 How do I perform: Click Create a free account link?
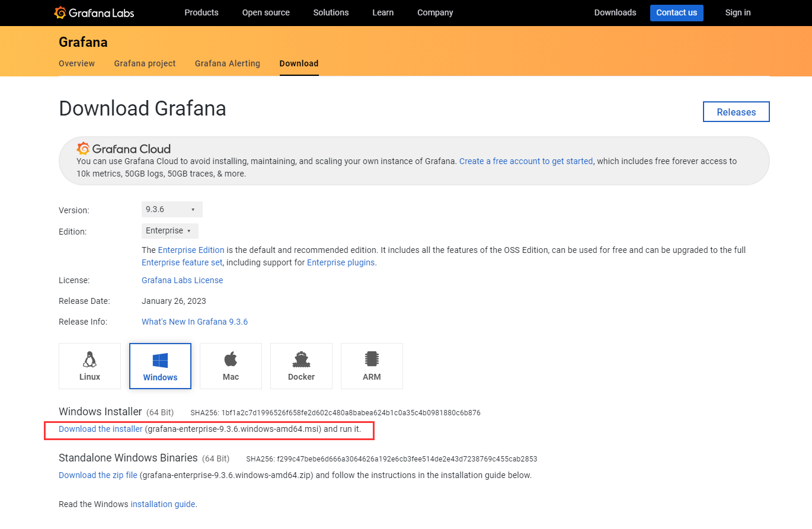(526, 161)
